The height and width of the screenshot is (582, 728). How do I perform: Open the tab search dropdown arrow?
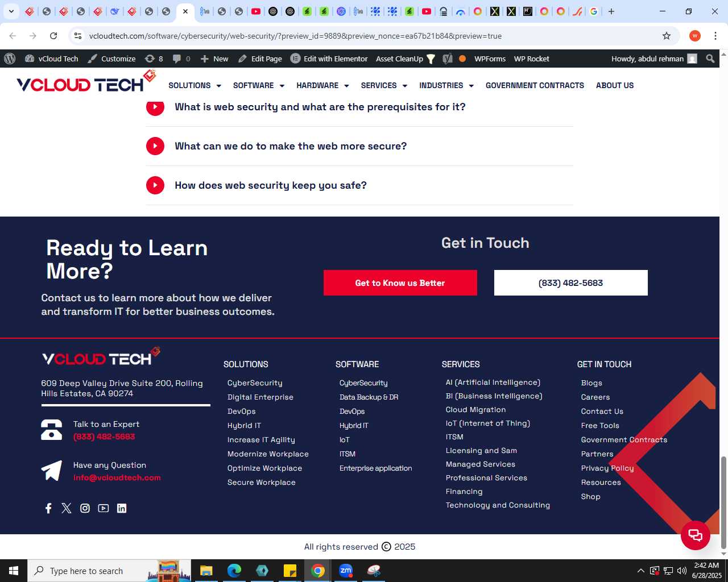[x=11, y=11]
